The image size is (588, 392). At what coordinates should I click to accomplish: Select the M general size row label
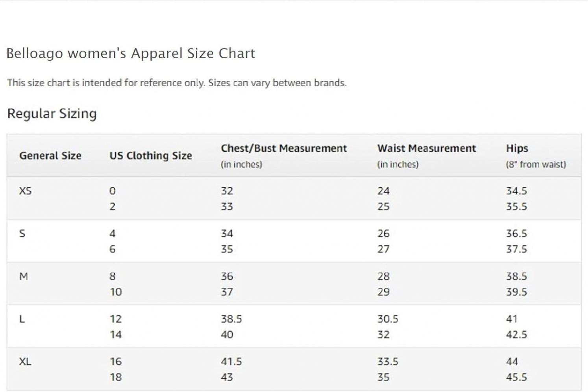[x=24, y=277]
